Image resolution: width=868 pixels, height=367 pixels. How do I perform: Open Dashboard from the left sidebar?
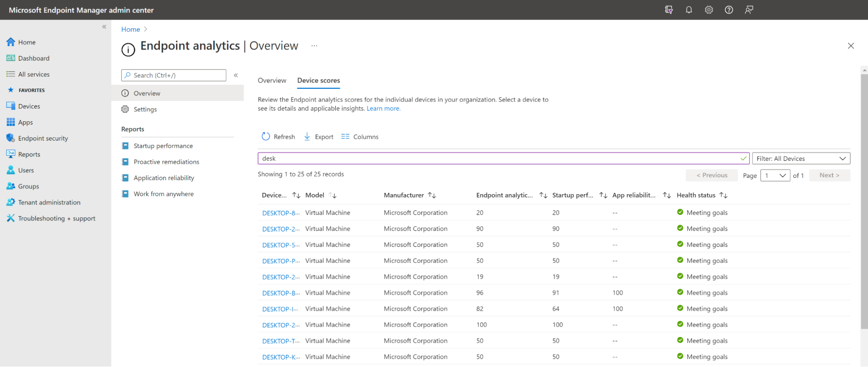point(33,58)
